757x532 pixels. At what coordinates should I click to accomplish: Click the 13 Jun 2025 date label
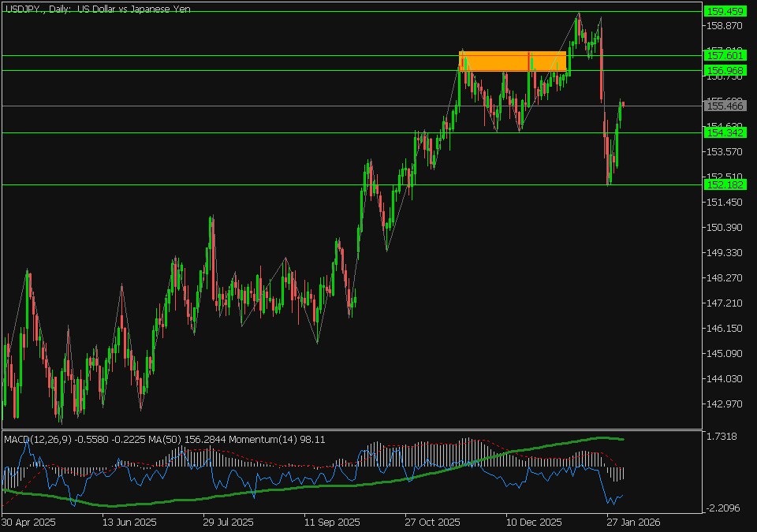coord(129,522)
